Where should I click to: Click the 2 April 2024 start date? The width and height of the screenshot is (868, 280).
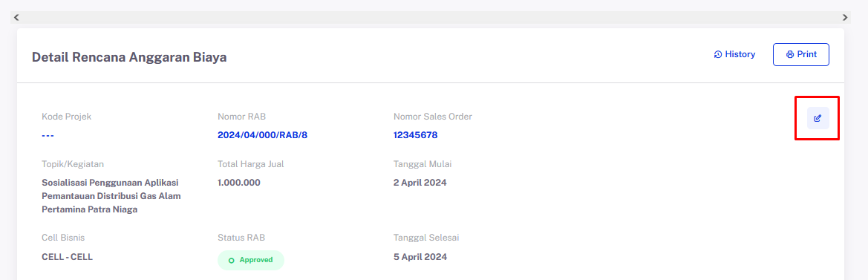coord(420,183)
